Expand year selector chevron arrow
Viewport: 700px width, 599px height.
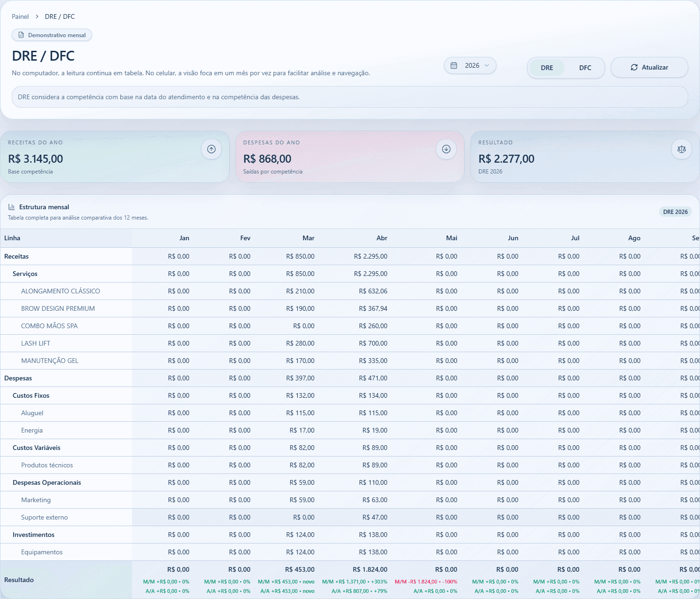pyautogui.click(x=487, y=65)
